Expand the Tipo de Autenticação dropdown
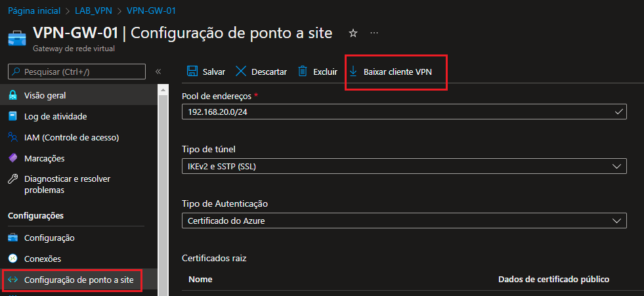The width and height of the screenshot is (644, 296). coord(404,221)
